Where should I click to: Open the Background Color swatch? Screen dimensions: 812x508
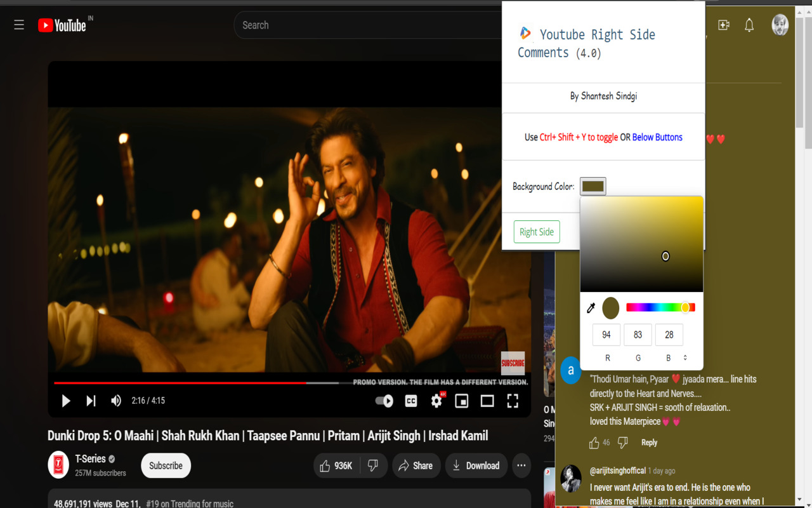pyautogui.click(x=593, y=186)
